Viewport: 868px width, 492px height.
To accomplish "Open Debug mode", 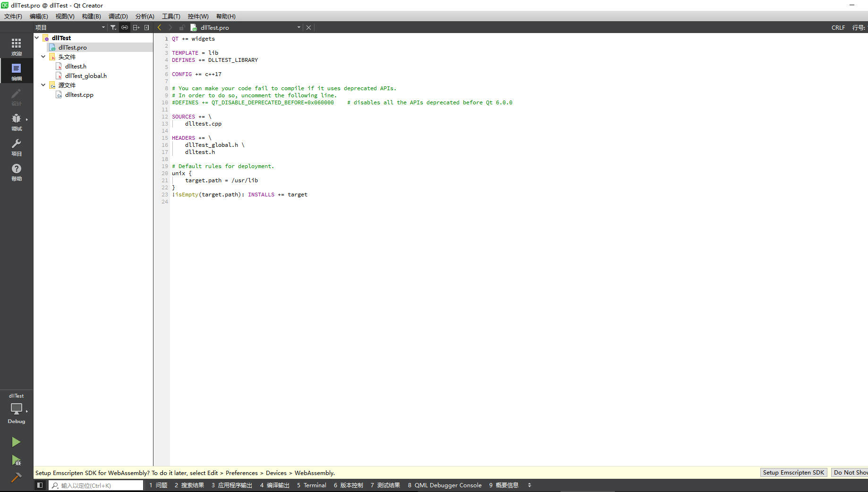I will [17, 121].
